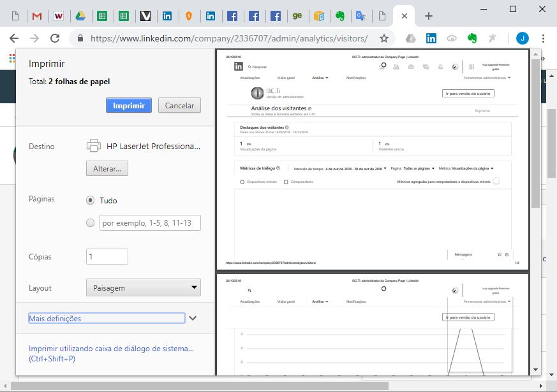Switch to the Google Drive tab
Image resolution: width=557 pixels, height=392 pixels.
pos(80,16)
